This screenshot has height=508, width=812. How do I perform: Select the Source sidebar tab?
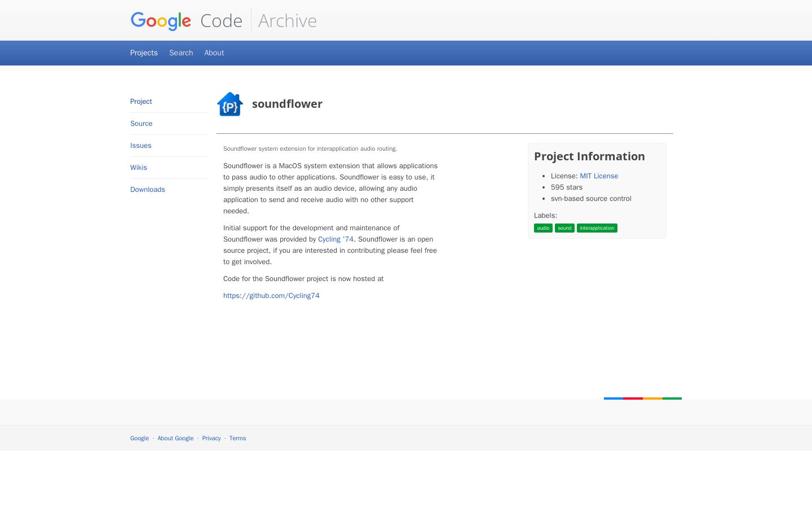pyautogui.click(x=142, y=124)
